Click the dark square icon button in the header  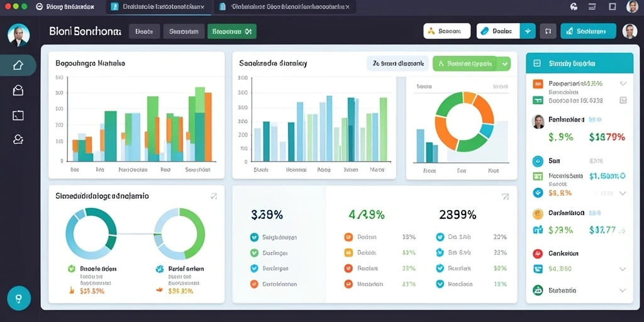pos(548,31)
